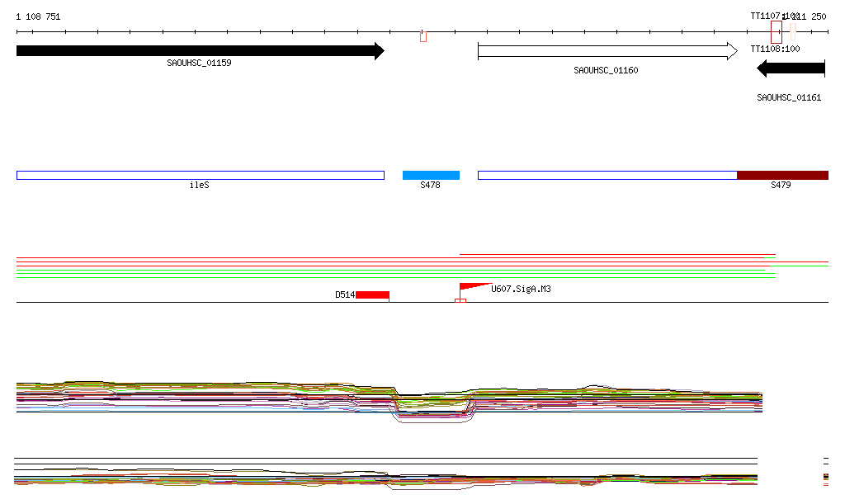Click the small red box under promoter flag
The width and height of the screenshot is (845, 504).
click(460, 300)
